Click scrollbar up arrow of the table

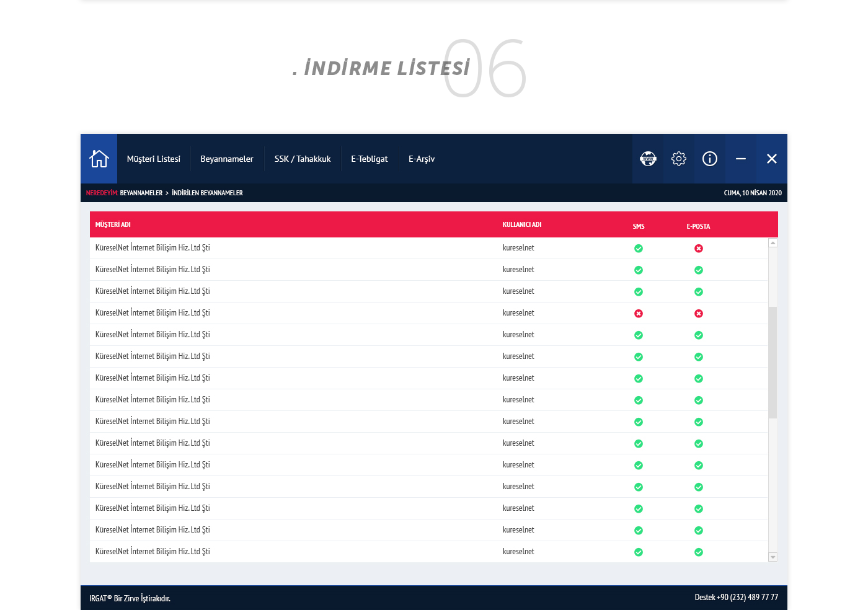(773, 243)
